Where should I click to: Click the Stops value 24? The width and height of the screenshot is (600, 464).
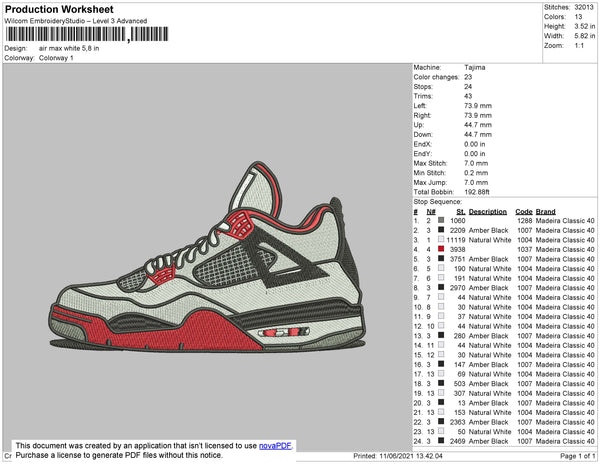[468, 86]
